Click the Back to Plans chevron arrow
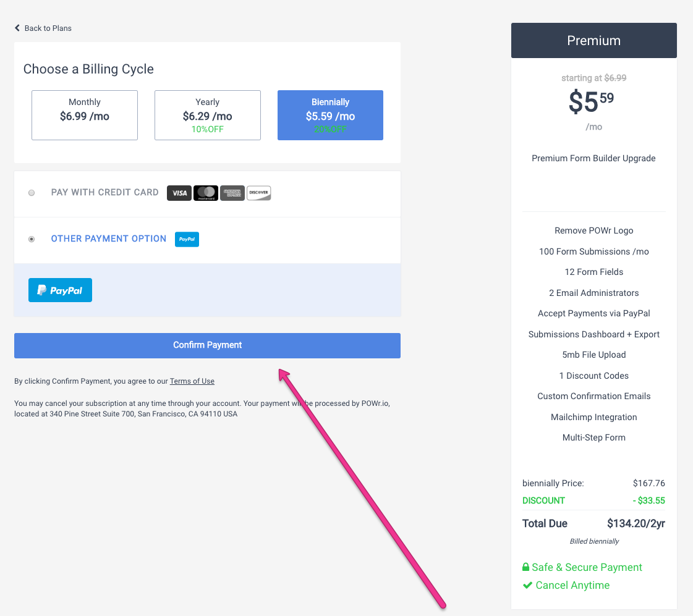693x616 pixels. coord(17,28)
